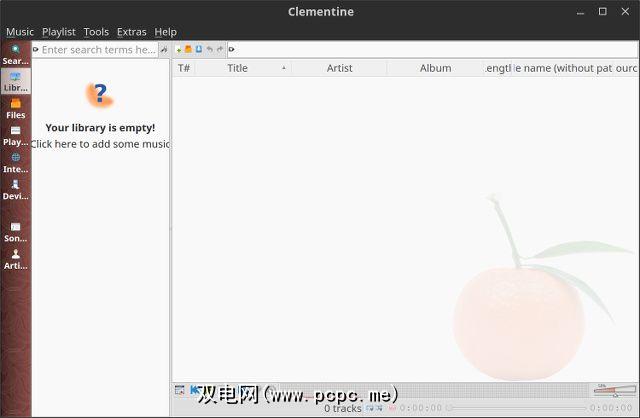Sort by the Length column header
Screen dimensions: 640x418
click(x=498, y=68)
